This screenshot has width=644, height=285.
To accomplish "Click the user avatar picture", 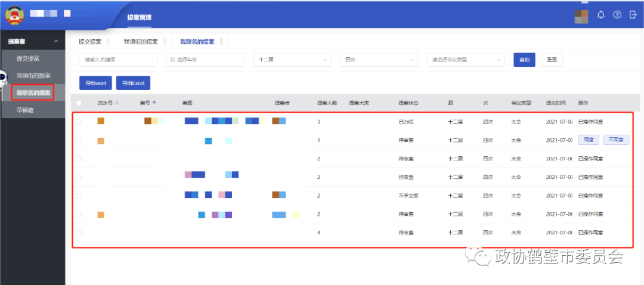I will click(581, 17).
